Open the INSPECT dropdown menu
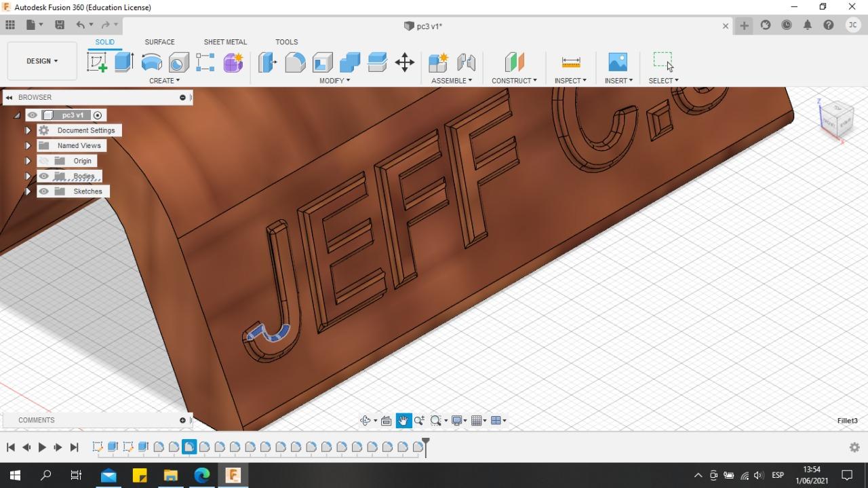The image size is (868, 488). click(570, 81)
